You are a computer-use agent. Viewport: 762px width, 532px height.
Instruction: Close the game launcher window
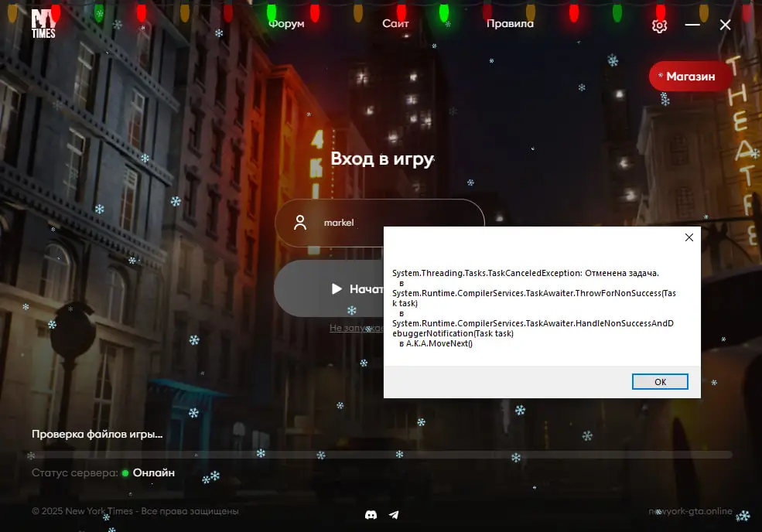pos(725,25)
